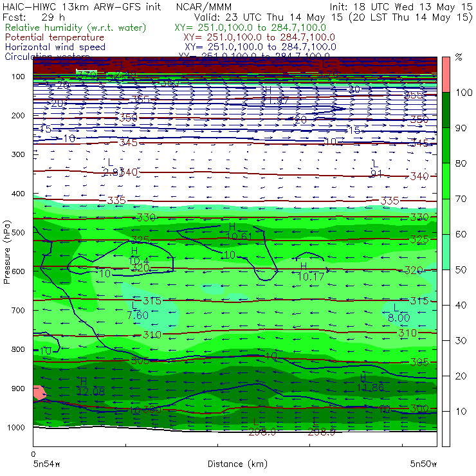
Task: Select the 60-70% light green colorbar segment
Action: coord(446,216)
